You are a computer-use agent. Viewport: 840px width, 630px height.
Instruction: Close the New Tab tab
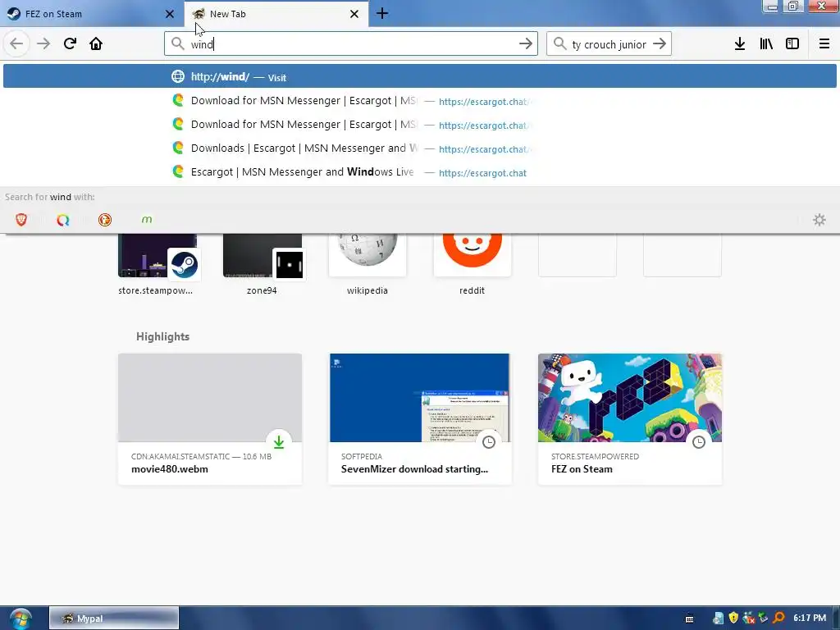pos(354,14)
